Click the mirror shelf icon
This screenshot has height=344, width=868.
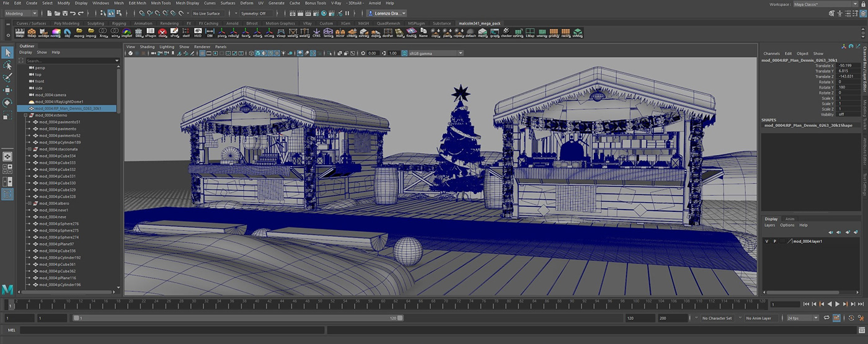click(340, 33)
